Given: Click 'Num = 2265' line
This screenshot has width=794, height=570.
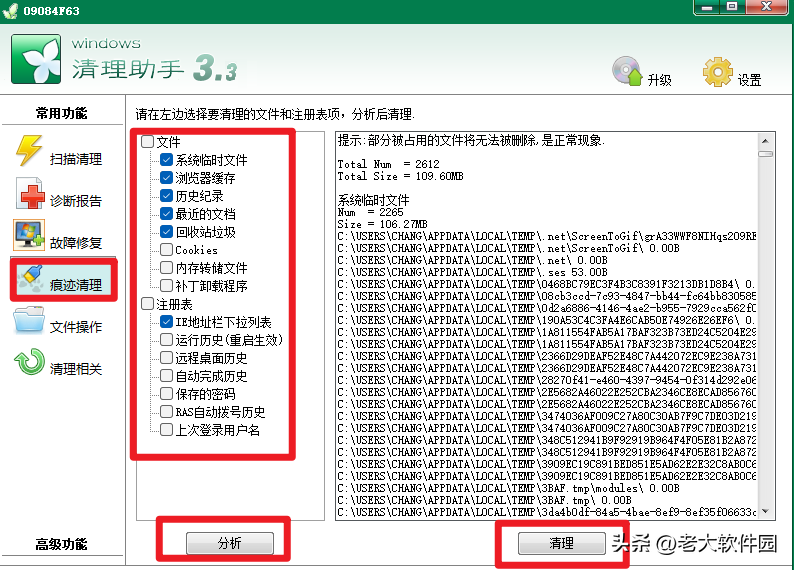Looking at the screenshot, I should click(370, 212).
